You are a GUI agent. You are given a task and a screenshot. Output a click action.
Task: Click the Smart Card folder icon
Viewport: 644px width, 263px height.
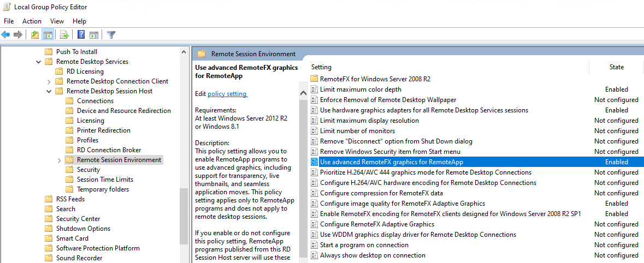click(49, 238)
